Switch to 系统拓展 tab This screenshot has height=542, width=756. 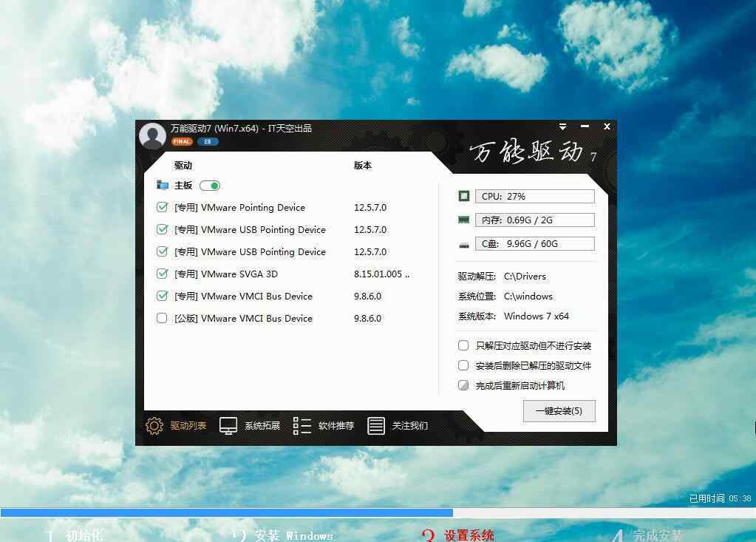tap(262, 426)
